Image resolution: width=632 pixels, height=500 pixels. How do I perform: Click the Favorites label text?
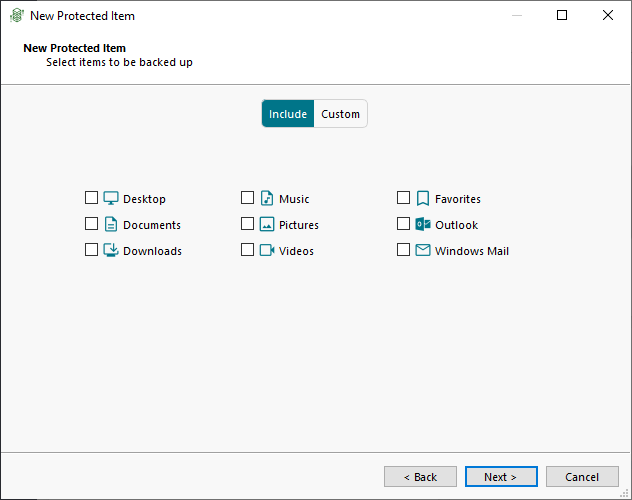(458, 199)
